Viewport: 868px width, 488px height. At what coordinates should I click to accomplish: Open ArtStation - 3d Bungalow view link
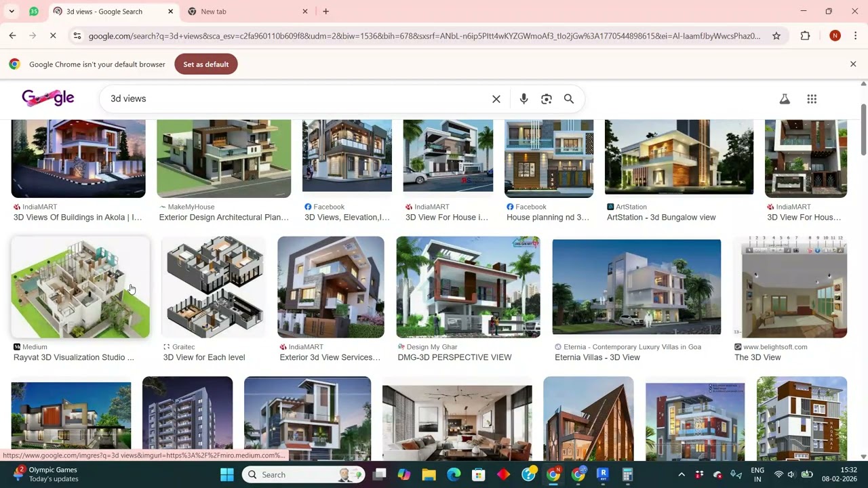(661, 218)
